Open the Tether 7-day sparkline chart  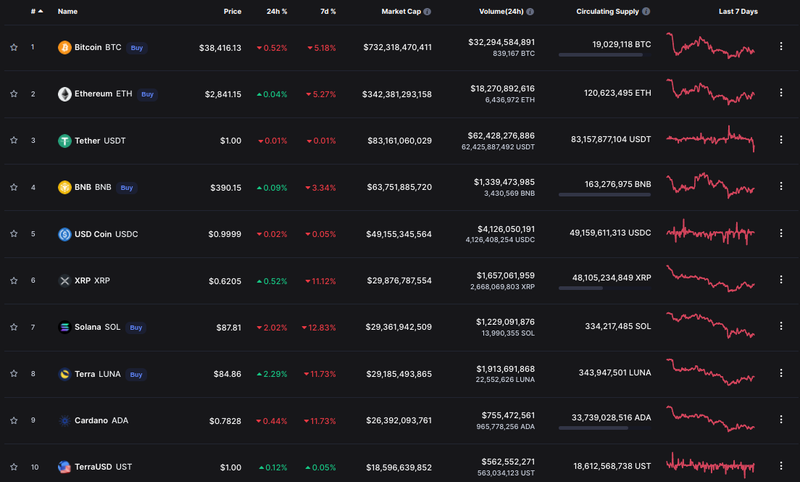[710, 140]
